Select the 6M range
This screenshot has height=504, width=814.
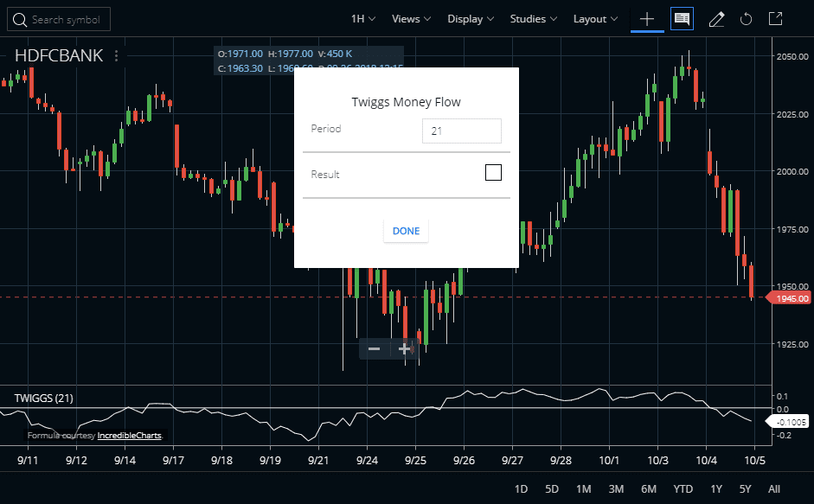(649, 489)
